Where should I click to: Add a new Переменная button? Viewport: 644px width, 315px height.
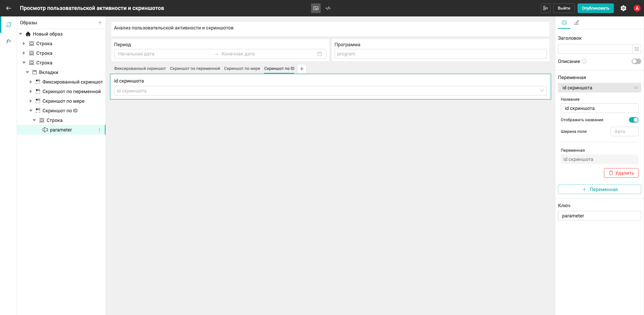(599, 189)
